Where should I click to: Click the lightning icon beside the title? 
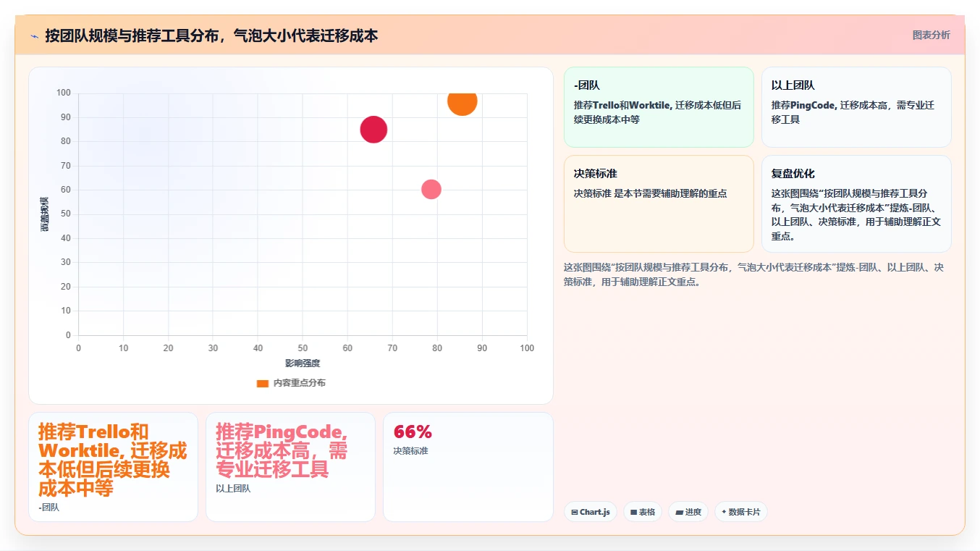[34, 36]
